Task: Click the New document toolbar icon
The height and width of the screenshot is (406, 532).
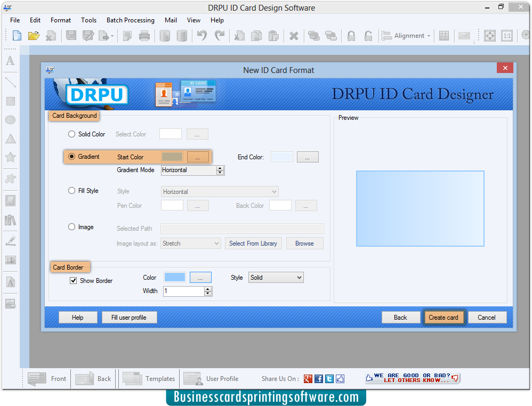Action: [17, 35]
